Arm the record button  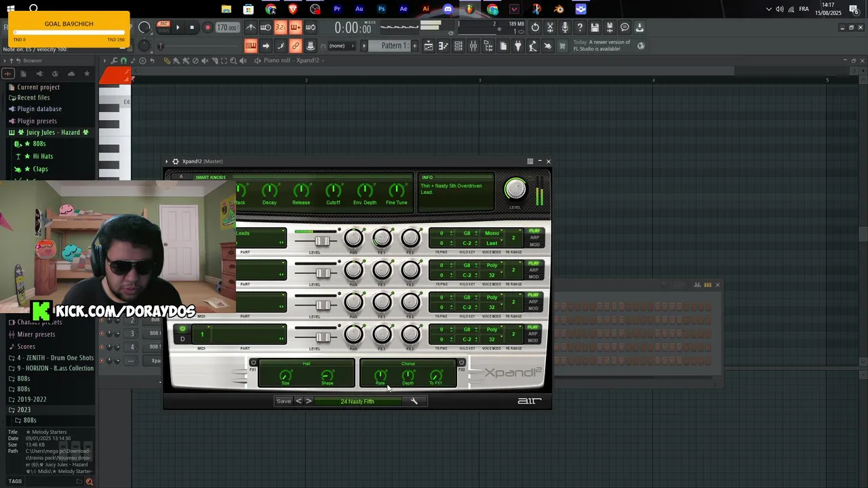click(x=208, y=28)
